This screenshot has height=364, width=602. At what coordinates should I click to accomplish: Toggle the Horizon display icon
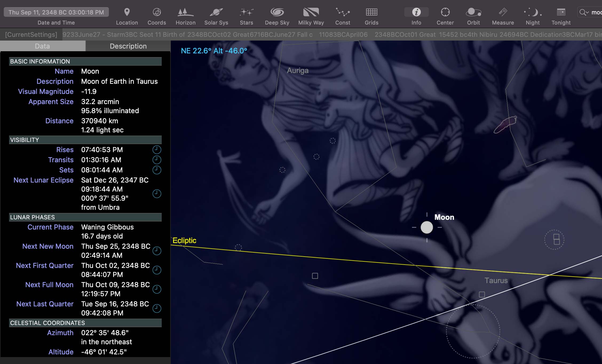(x=185, y=12)
